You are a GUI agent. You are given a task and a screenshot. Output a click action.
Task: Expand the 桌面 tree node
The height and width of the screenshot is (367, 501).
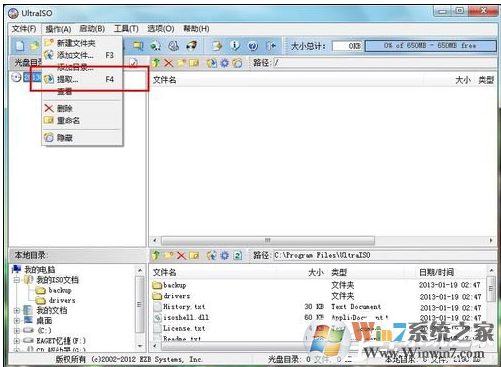[x=16, y=321]
